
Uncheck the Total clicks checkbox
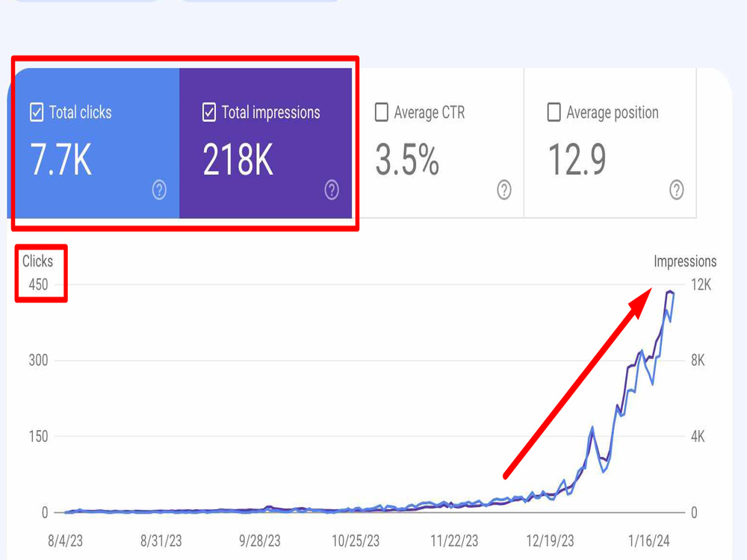[x=37, y=113]
